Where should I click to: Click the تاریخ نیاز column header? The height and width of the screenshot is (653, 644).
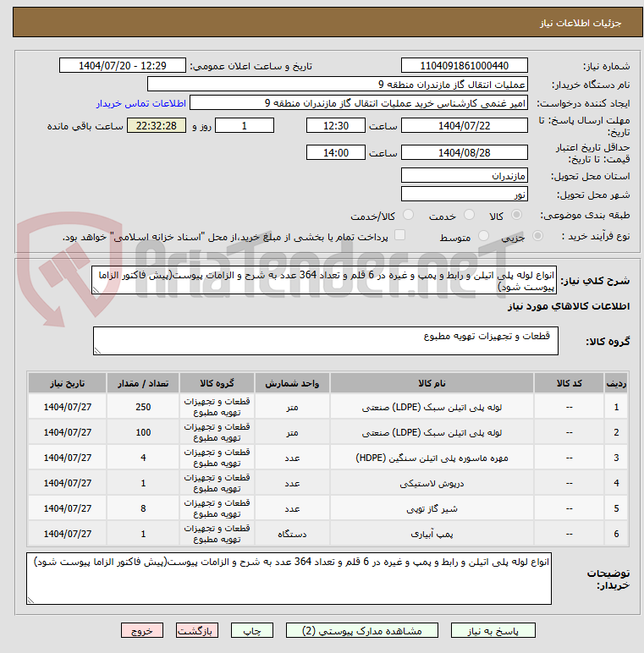(x=67, y=383)
